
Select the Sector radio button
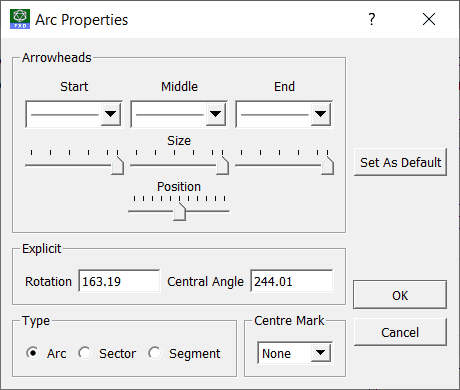pyautogui.click(x=85, y=353)
